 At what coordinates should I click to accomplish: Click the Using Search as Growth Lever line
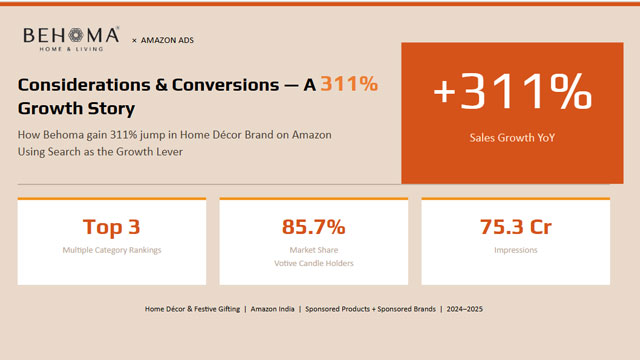click(x=100, y=152)
